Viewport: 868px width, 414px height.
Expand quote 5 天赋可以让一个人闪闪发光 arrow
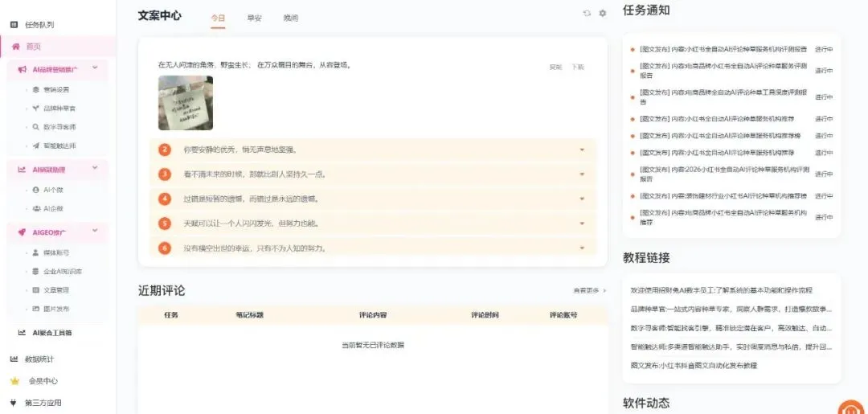(x=582, y=223)
